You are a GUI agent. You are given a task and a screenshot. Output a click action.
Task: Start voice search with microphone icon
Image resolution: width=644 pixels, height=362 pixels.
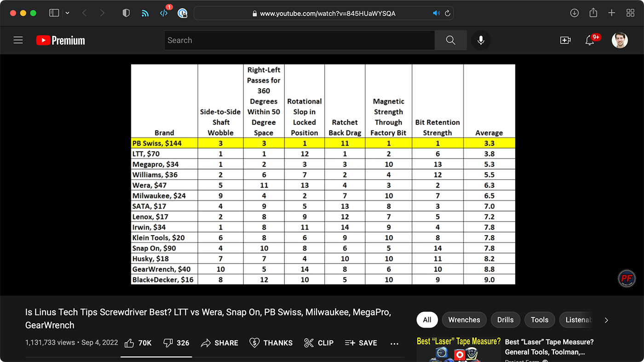[481, 40]
